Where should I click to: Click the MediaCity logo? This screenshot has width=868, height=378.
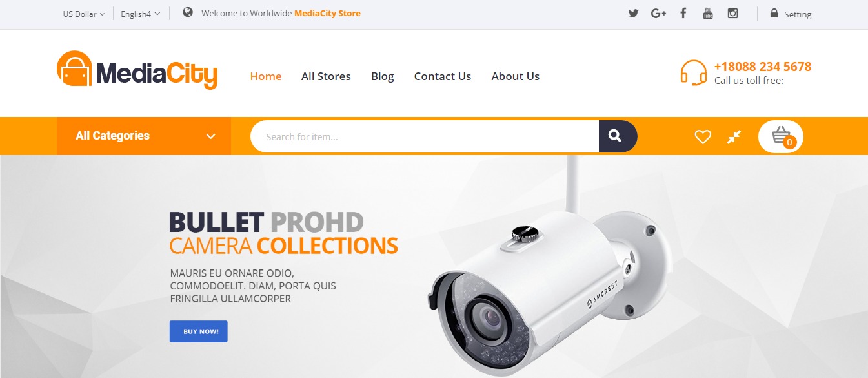137,70
